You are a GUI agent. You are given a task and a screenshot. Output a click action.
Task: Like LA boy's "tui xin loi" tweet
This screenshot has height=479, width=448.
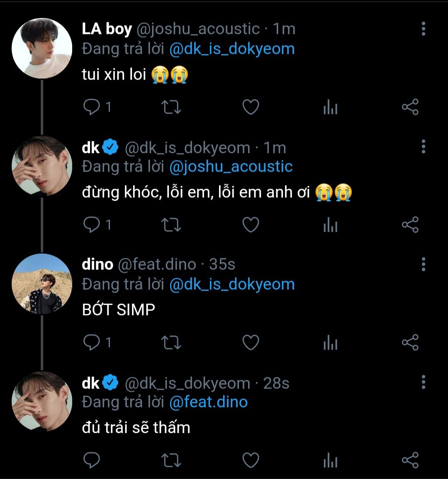(251, 107)
